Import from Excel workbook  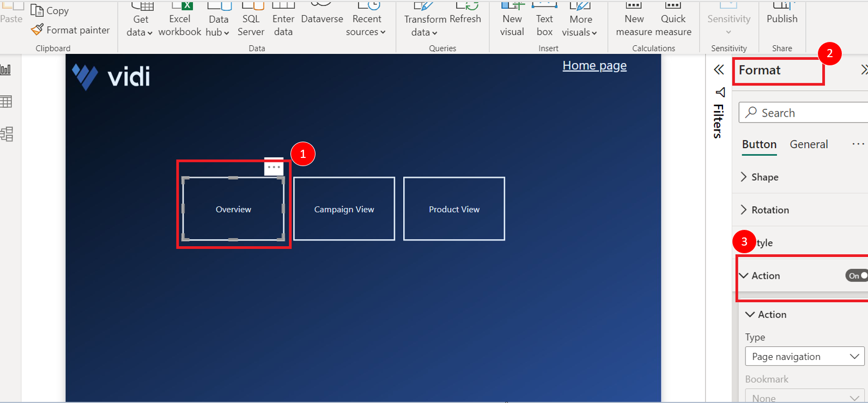(x=180, y=20)
